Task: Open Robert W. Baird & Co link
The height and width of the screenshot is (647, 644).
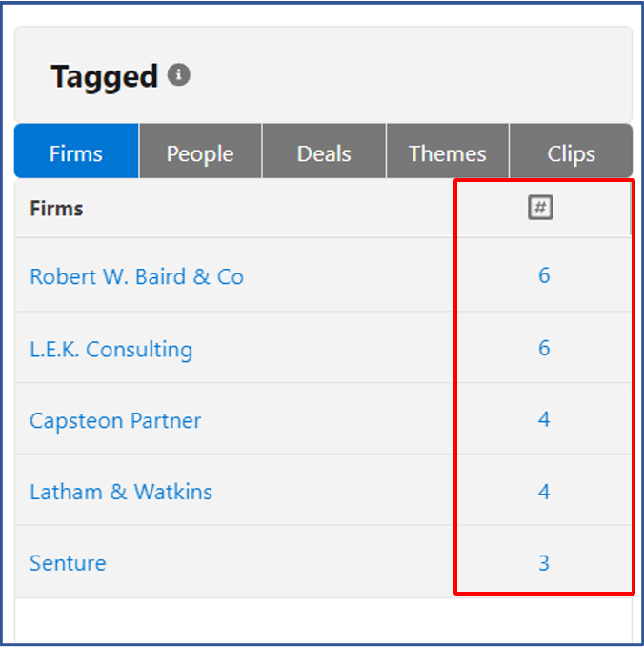Action: 136,277
